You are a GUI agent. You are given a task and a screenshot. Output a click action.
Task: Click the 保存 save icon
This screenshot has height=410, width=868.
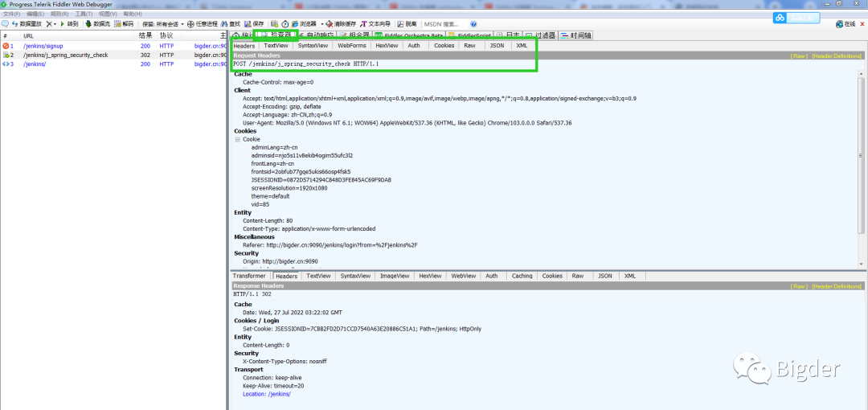(248, 24)
